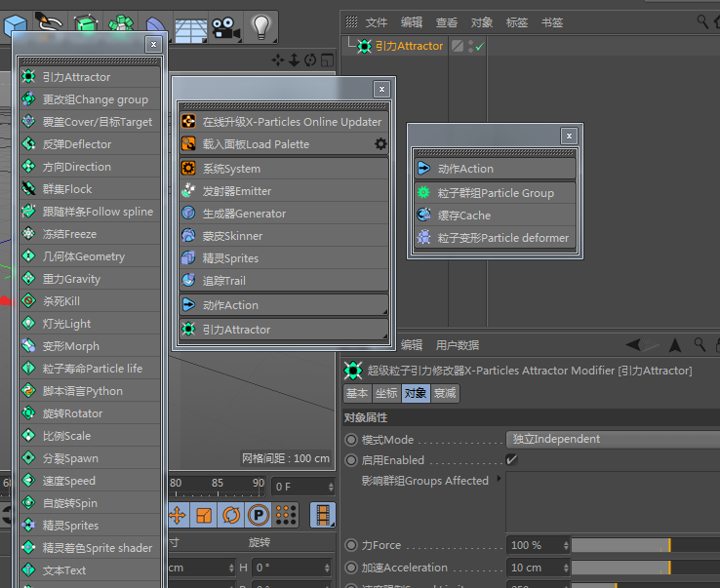Add 自旋转Spin modifier
Screen dimensions: 720x588
[x=90, y=503]
